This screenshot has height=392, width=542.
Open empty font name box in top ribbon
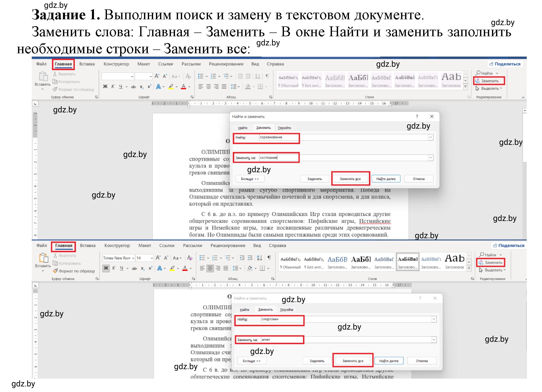[118, 76]
